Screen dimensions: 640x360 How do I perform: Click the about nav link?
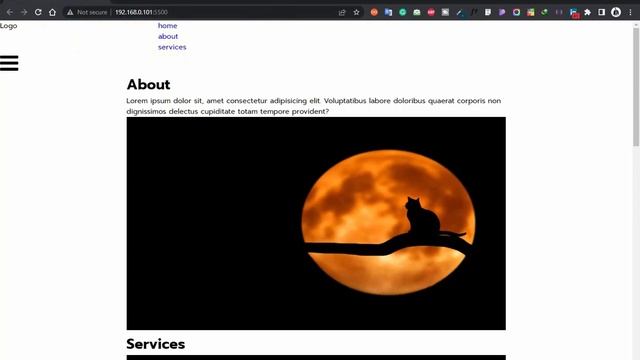point(168,36)
